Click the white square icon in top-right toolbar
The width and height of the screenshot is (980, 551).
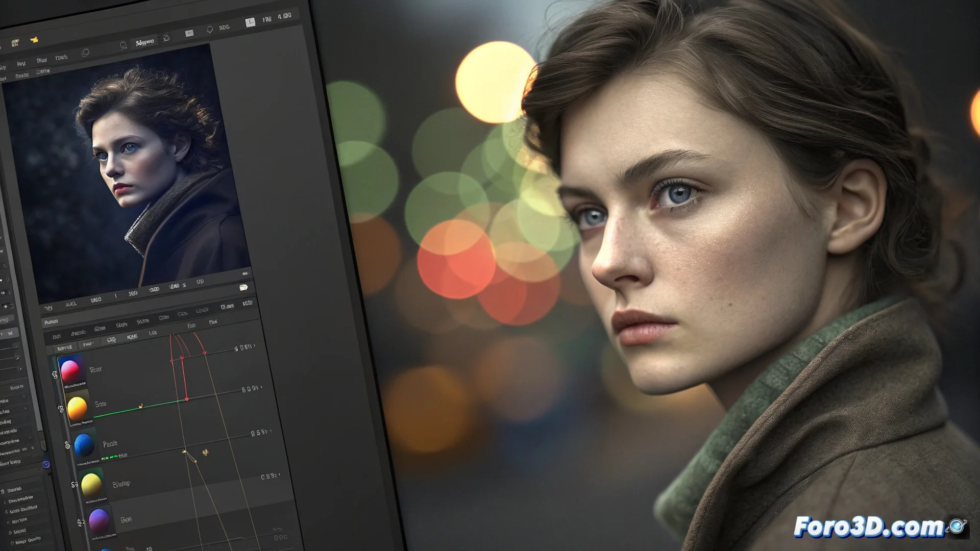(x=250, y=22)
